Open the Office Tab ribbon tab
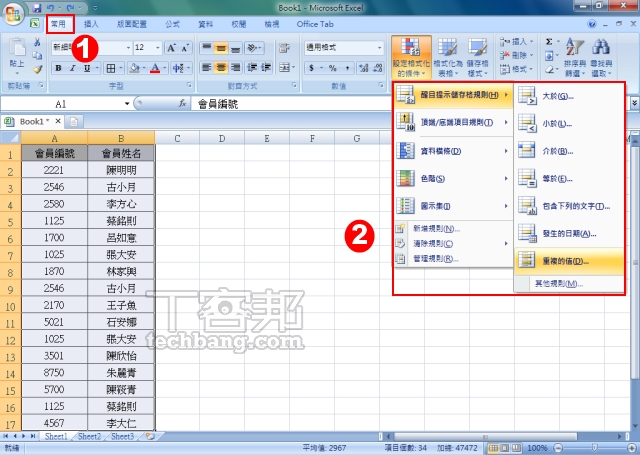Image resolution: width=640 pixels, height=455 pixels. (315, 24)
